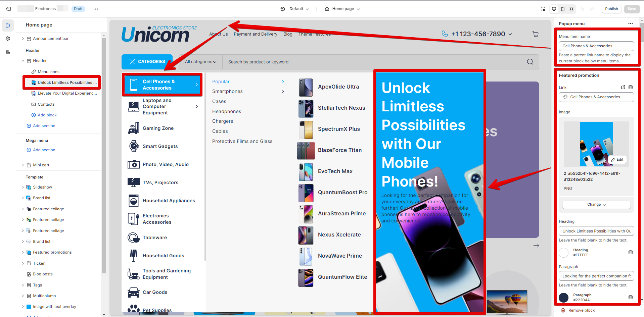Switch to mobile preview icon
Screen dimensions: 644x317
pos(563,9)
